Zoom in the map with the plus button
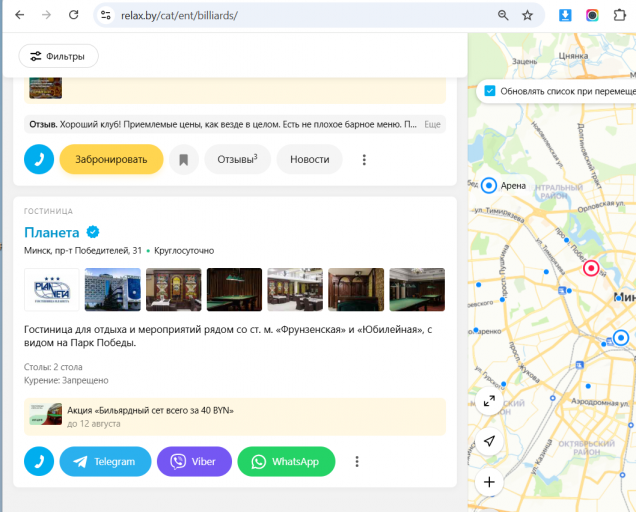This screenshot has height=512, width=636. [489, 482]
